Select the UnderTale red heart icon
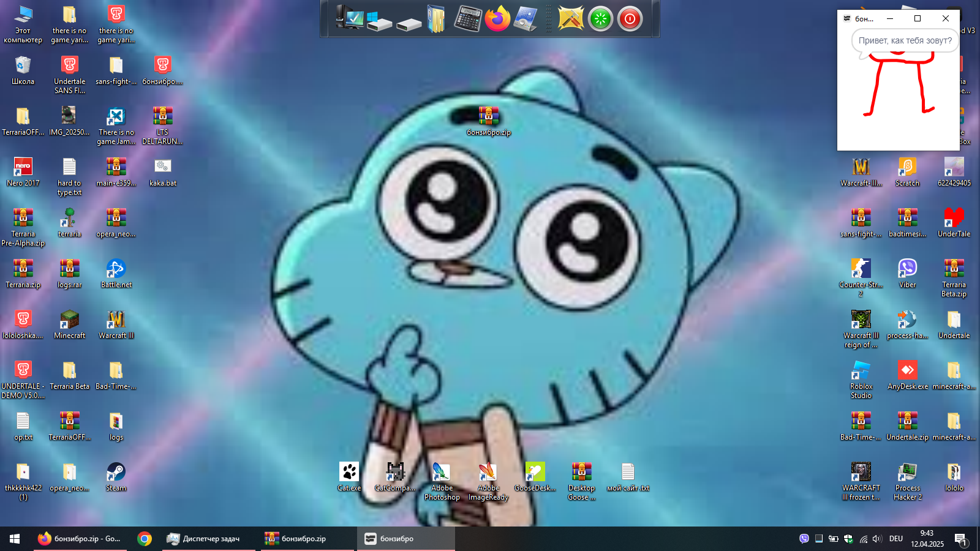This screenshot has height=551, width=980. 954,223
